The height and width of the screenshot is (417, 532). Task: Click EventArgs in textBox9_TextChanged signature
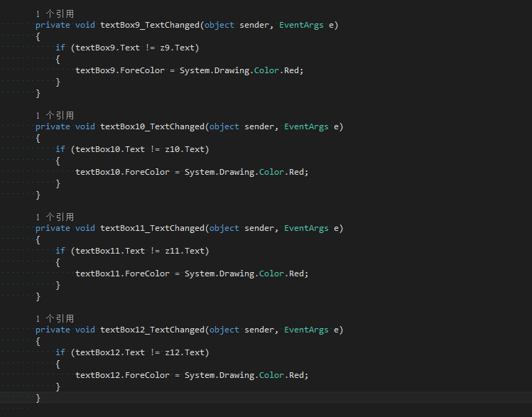301,25
